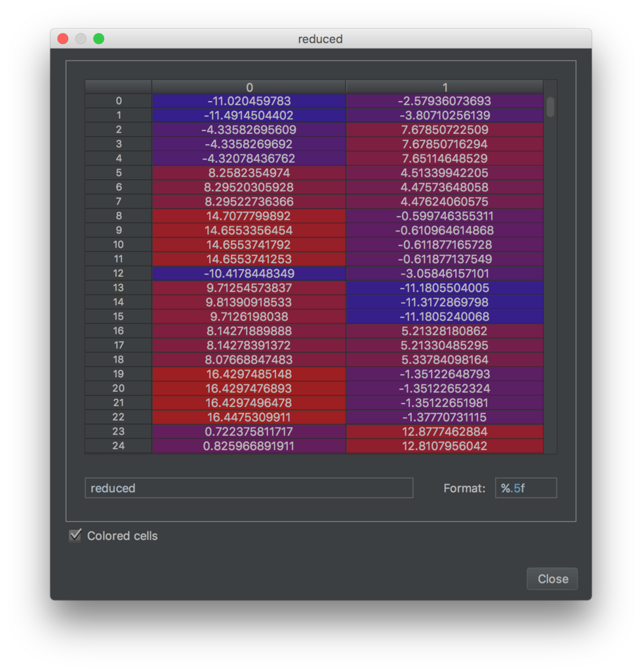Click cell with value 14.6553741253
Image resolution: width=642 pixels, height=672 pixels.
pyautogui.click(x=249, y=259)
